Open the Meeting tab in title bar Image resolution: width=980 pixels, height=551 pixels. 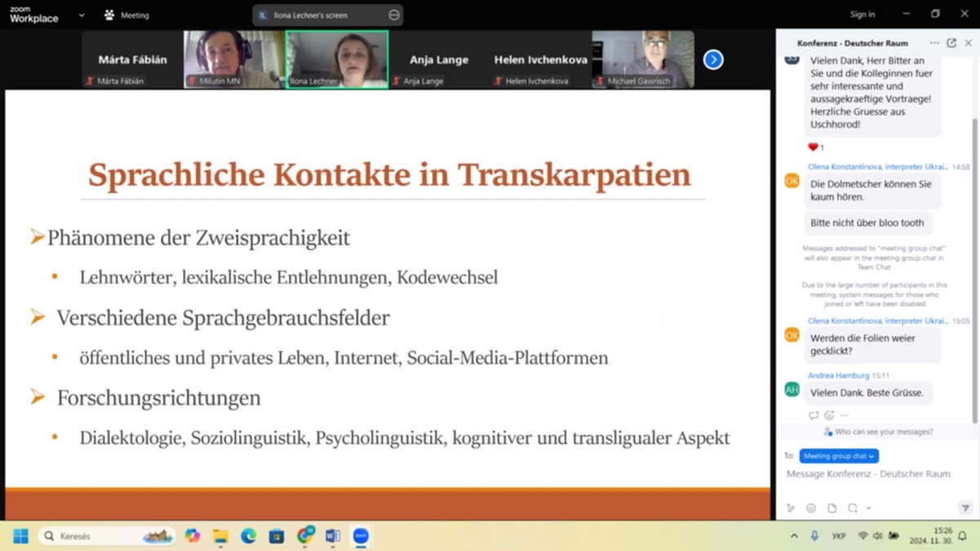pyautogui.click(x=127, y=15)
